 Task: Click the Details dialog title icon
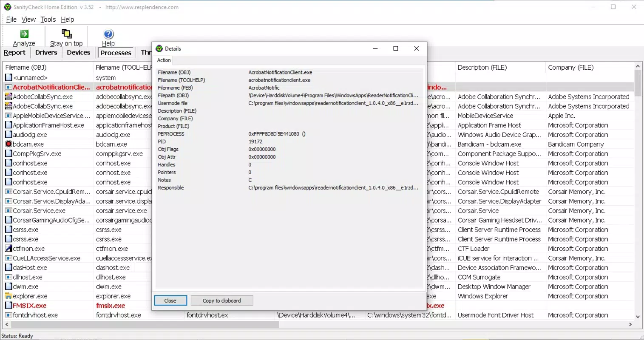(159, 48)
